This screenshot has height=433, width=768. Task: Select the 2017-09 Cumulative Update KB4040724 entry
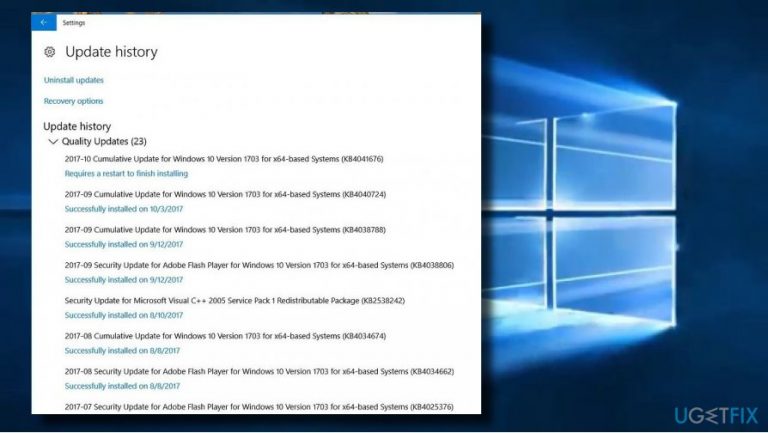(x=225, y=194)
